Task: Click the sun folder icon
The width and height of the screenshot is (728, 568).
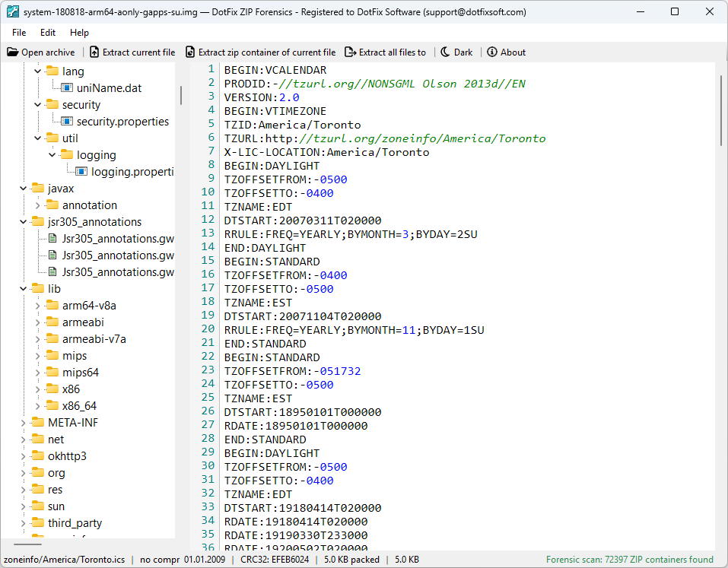Action: 38,506
